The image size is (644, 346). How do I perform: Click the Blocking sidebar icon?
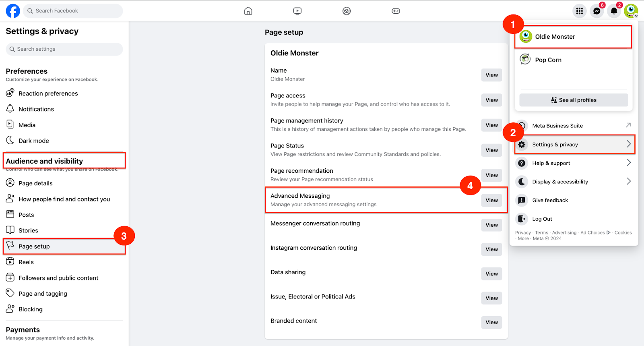10,309
